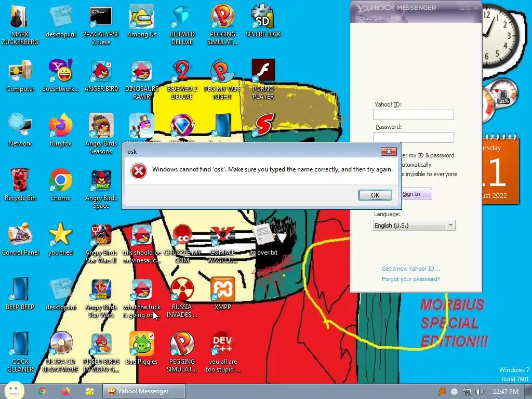Select the DEV C++ 'you all are too stupid' icon
This screenshot has height=399, width=532.
(x=222, y=352)
